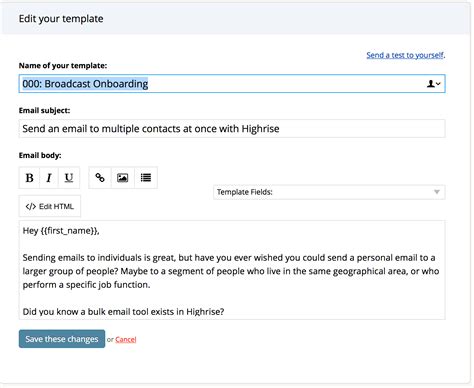Click the 'Edit your template' header
The image size is (474, 388).
coord(61,19)
